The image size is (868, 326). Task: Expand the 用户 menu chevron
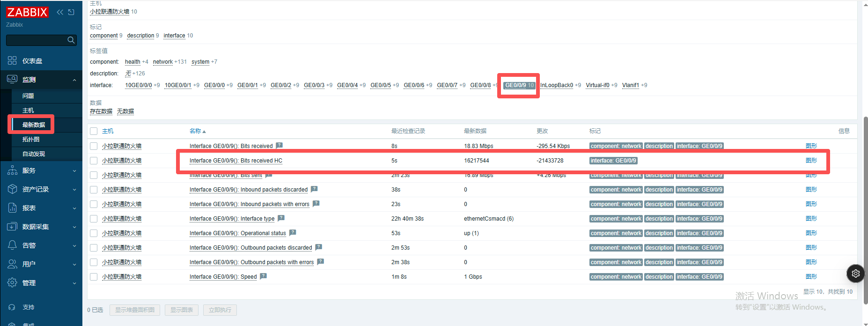(74, 265)
